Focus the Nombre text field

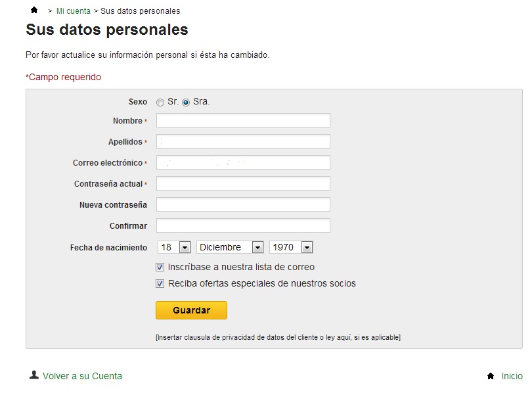243,120
